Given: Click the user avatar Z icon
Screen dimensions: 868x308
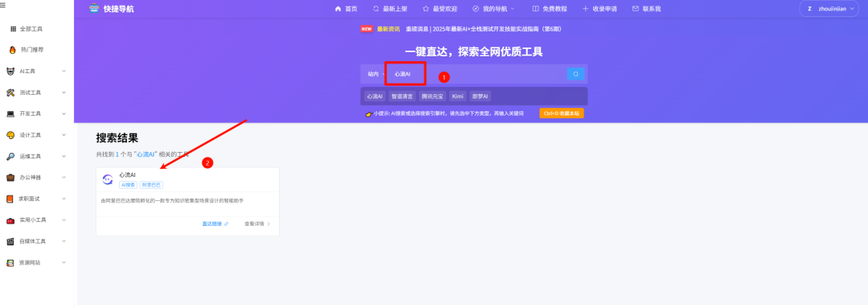Looking at the screenshot, I should [x=810, y=9].
